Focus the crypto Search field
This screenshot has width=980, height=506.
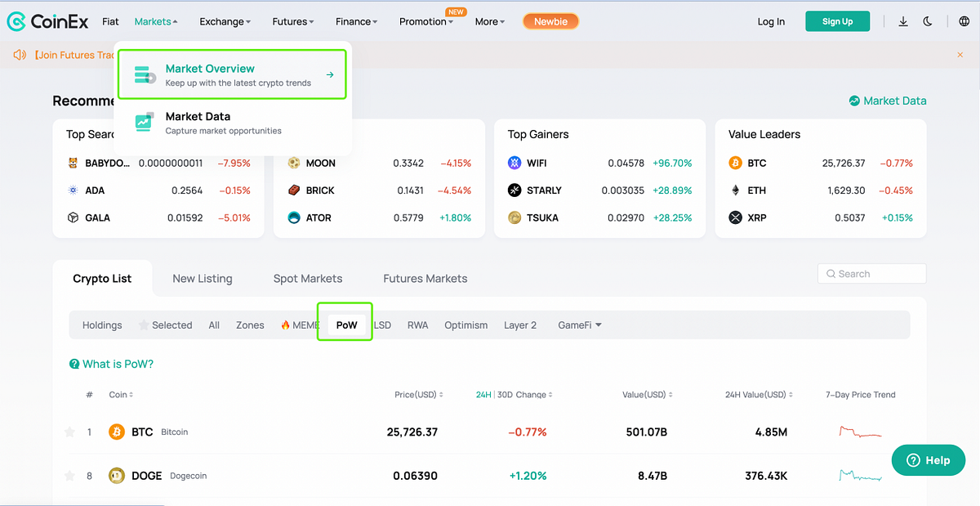point(871,274)
